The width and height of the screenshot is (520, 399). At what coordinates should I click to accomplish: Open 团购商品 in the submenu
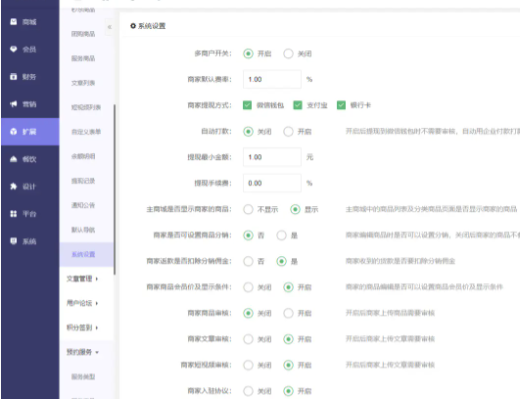pos(83,34)
